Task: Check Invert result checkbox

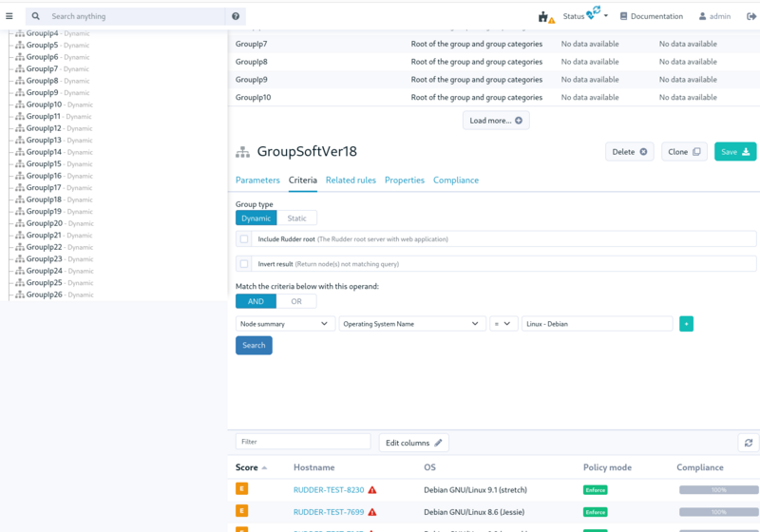Action: pyautogui.click(x=244, y=264)
